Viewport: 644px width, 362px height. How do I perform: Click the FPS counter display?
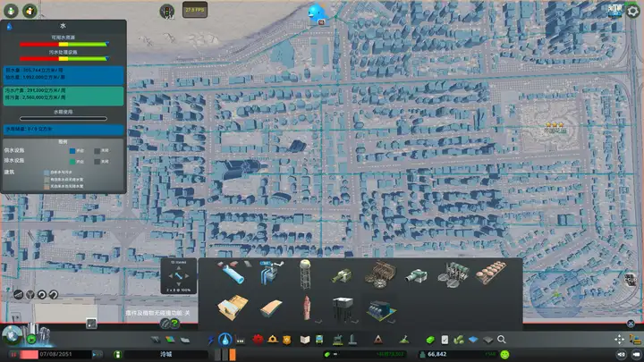[x=195, y=10]
